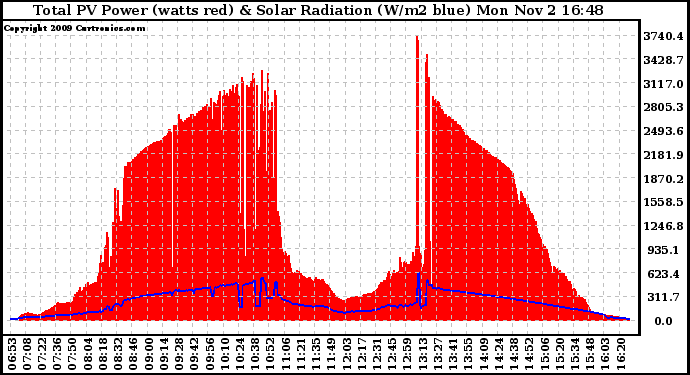Click the 10:52 time label
Image resolution: width=690 pixels, height=375 pixels.
271,354
